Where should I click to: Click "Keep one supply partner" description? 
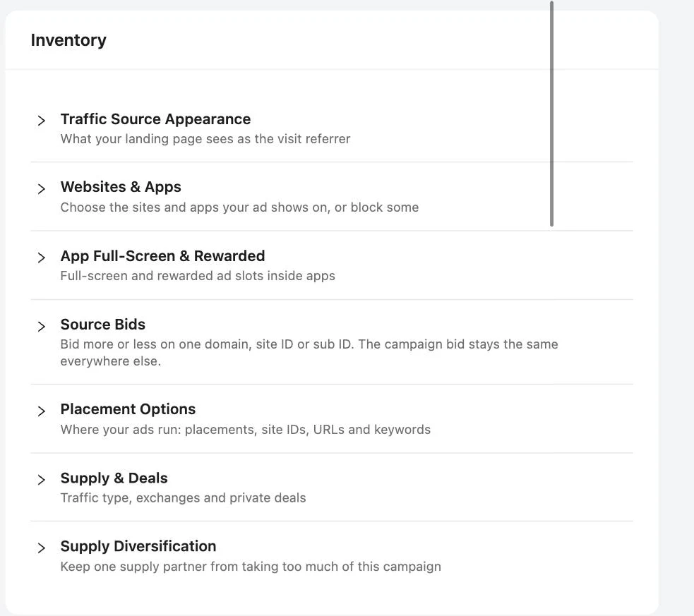point(251,567)
